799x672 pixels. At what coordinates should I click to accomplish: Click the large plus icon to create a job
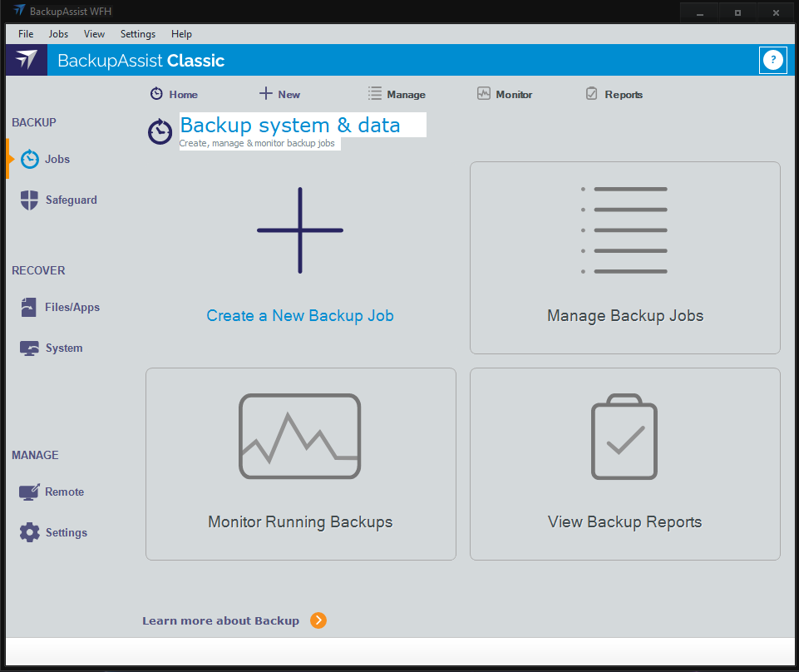point(300,230)
